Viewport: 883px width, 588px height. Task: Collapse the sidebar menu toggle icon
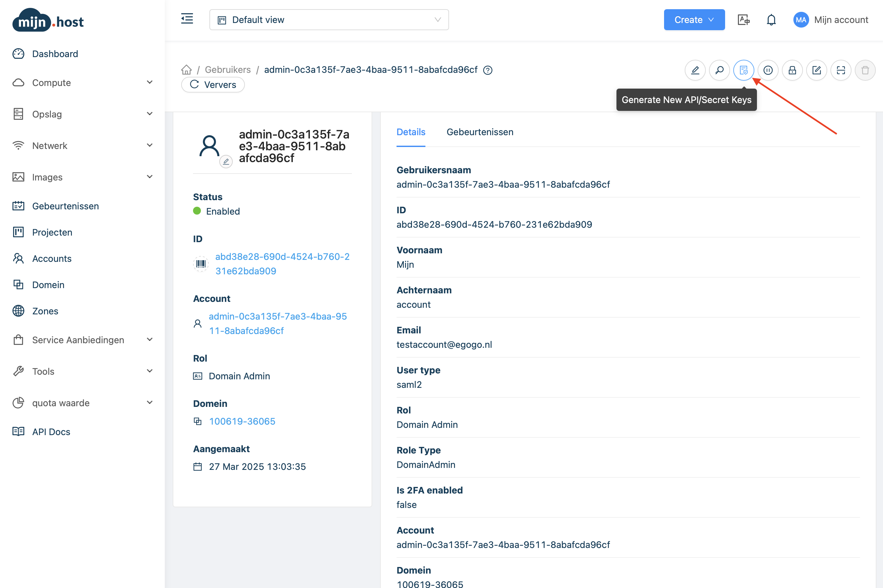[187, 19]
